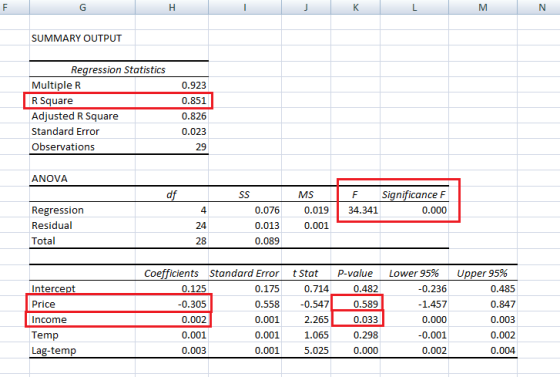Select column I header
Viewport: 560px width, 377px height.
point(245,7)
